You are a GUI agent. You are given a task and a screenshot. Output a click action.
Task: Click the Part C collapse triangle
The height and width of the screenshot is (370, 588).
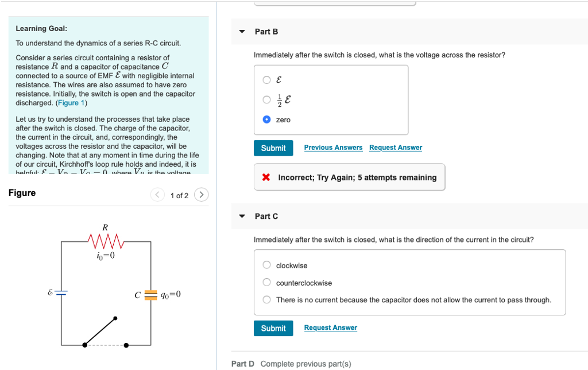click(242, 216)
